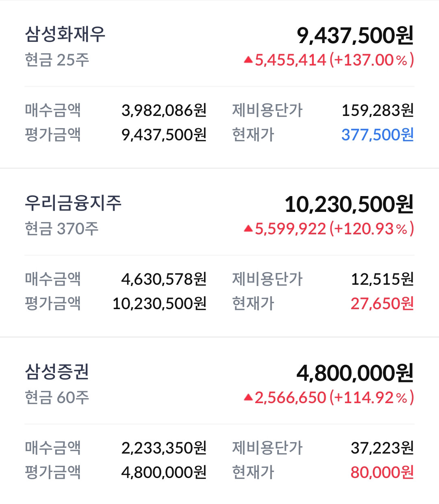The width and height of the screenshot is (439, 504).
Task: Tap the 현금 60주 share count
Action: click(x=57, y=398)
